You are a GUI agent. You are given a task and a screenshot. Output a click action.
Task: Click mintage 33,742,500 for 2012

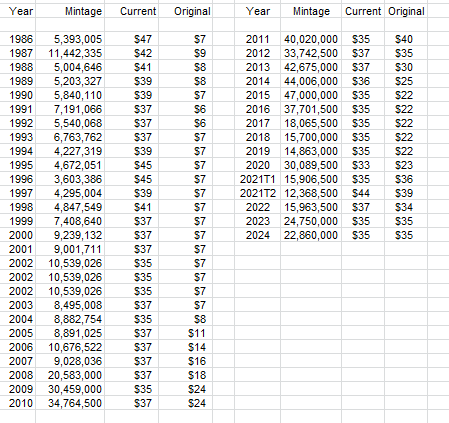click(x=311, y=53)
